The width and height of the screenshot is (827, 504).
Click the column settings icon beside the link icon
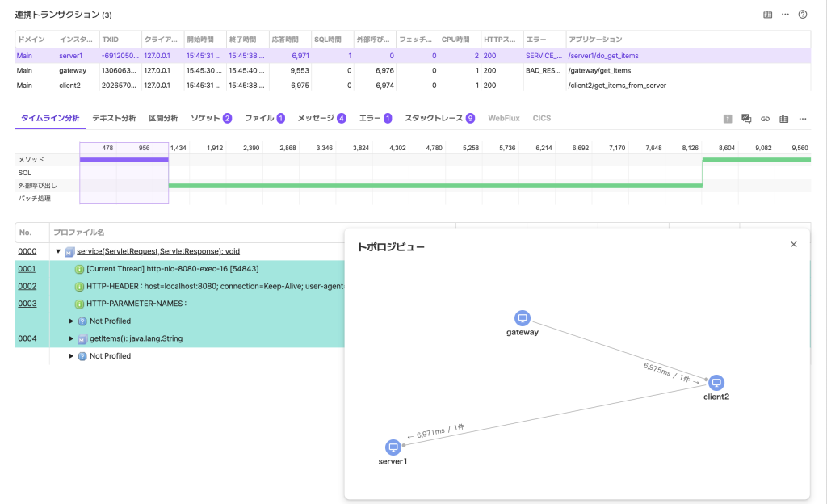pyautogui.click(x=783, y=119)
